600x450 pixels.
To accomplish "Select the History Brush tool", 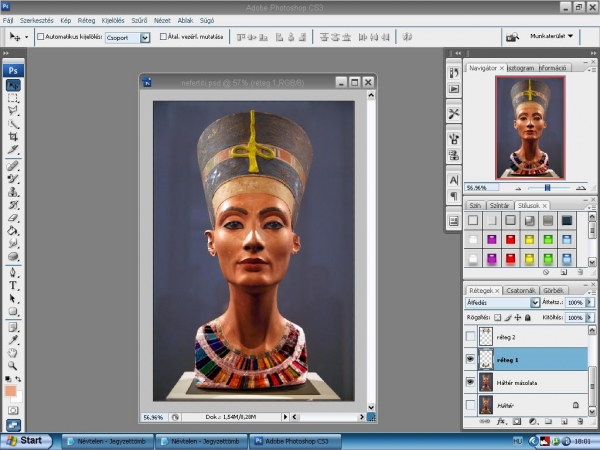I will [x=13, y=205].
